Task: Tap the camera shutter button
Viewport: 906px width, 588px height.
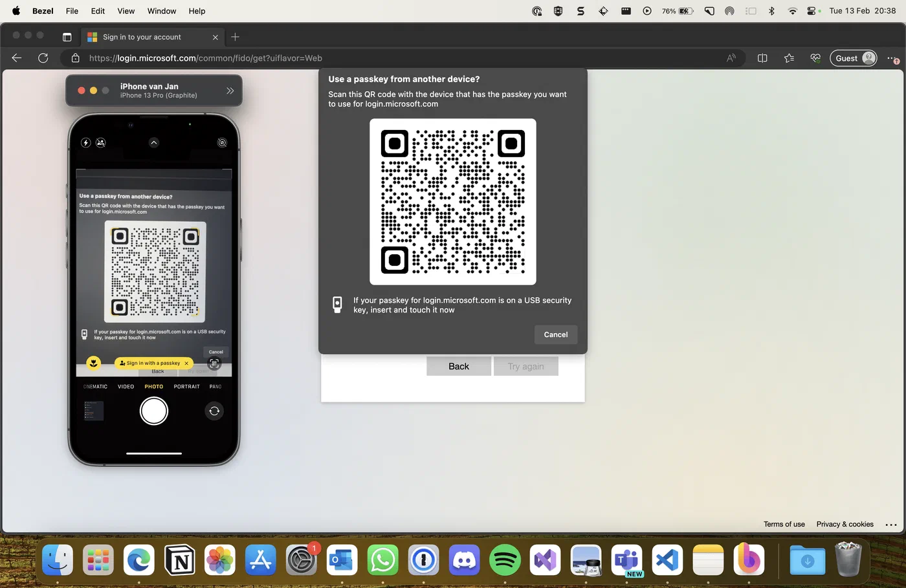Action: pyautogui.click(x=154, y=411)
